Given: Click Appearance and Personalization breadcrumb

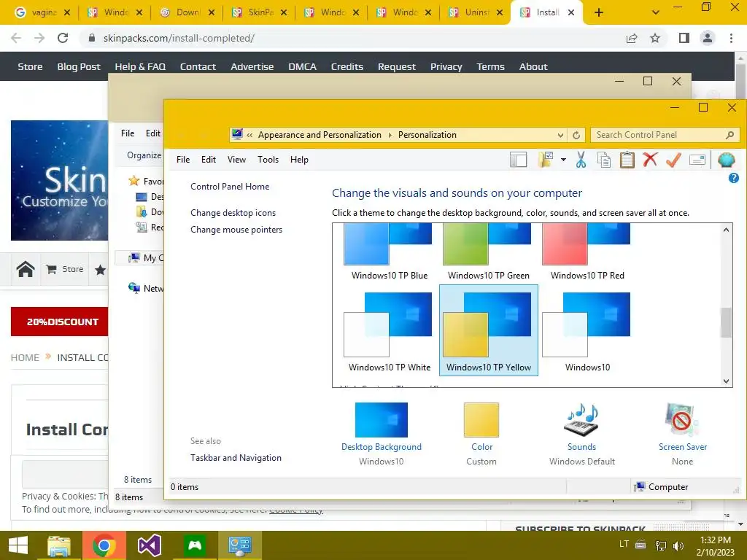Looking at the screenshot, I should click(x=320, y=135).
